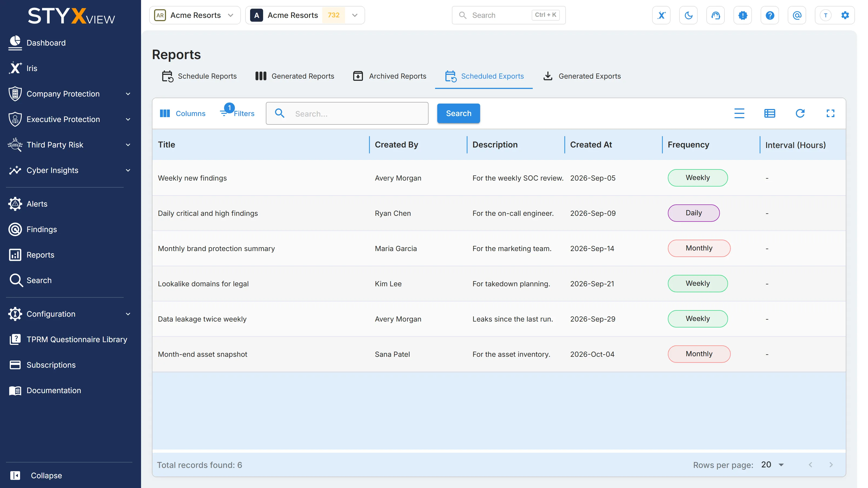Open the 'Weekly new findings' row
Image resolution: width=868 pixels, height=488 pixels.
[x=499, y=178]
